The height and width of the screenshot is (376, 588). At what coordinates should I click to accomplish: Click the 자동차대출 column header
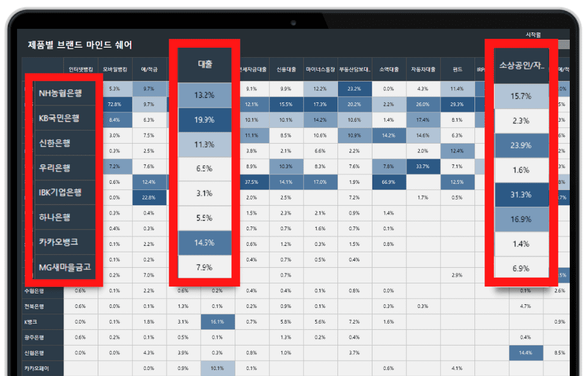[x=423, y=69]
